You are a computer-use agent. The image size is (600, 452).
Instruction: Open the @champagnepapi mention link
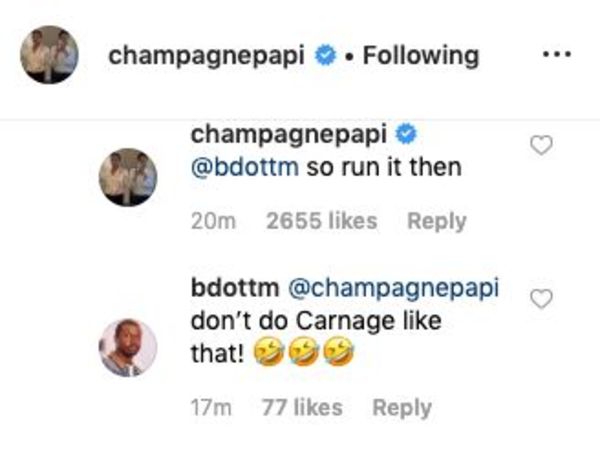click(394, 288)
